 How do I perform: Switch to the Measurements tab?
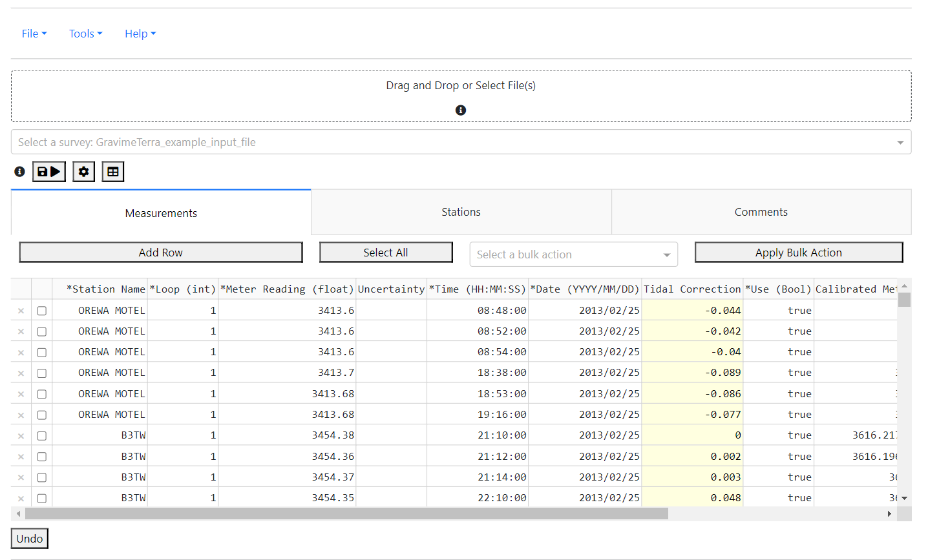[161, 213]
